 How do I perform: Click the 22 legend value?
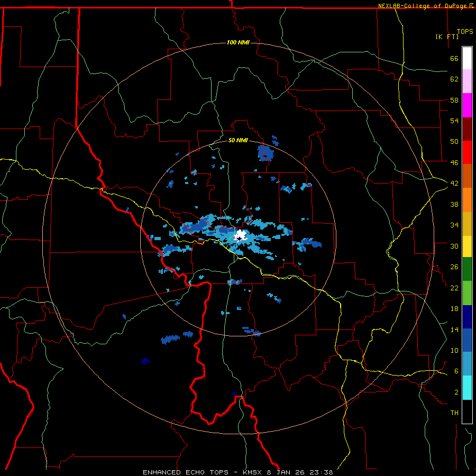pyautogui.click(x=454, y=288)
